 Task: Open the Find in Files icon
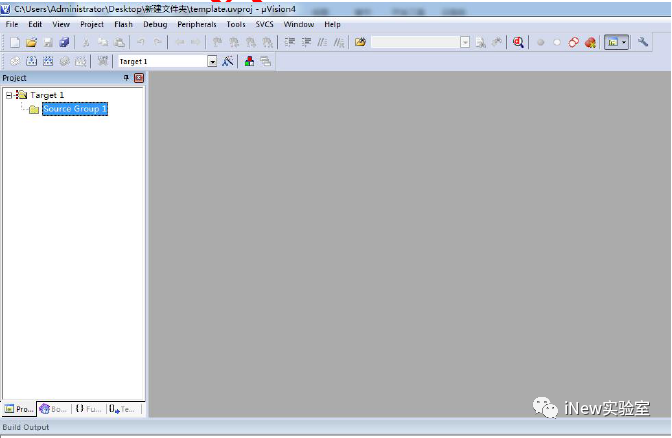tap(360, 42)
